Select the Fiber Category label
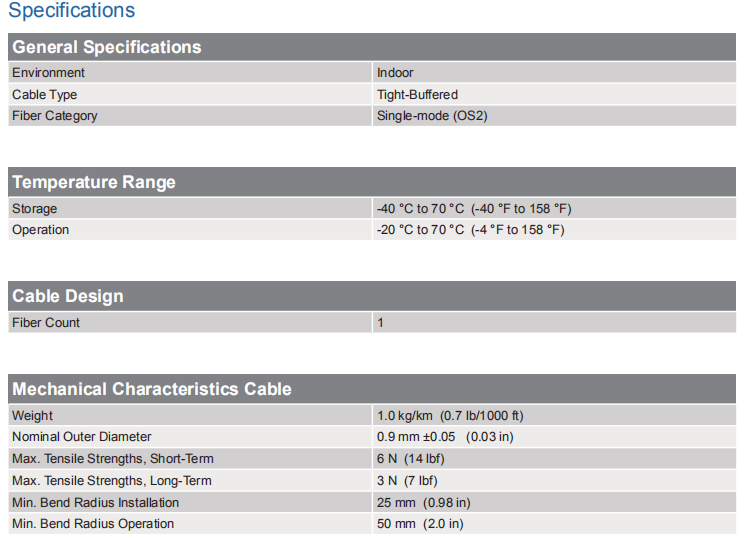744x538 pixels. [55, 116]
